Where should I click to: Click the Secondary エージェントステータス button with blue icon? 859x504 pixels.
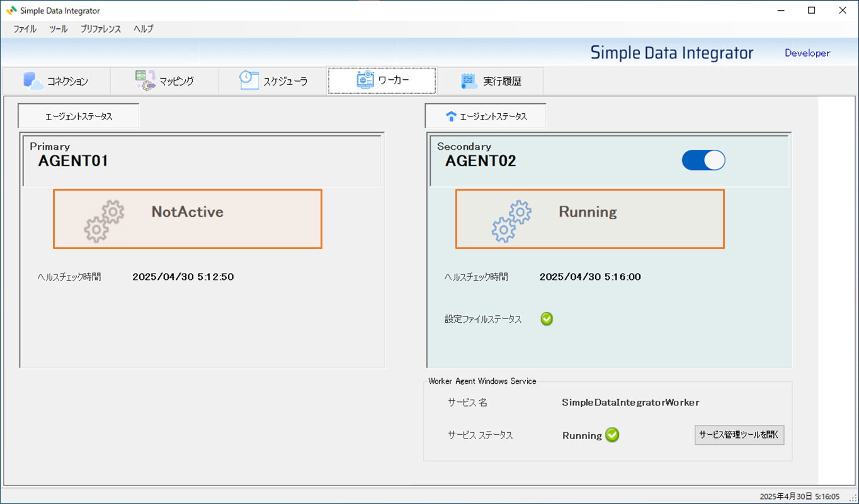click(x=486, y=116)
